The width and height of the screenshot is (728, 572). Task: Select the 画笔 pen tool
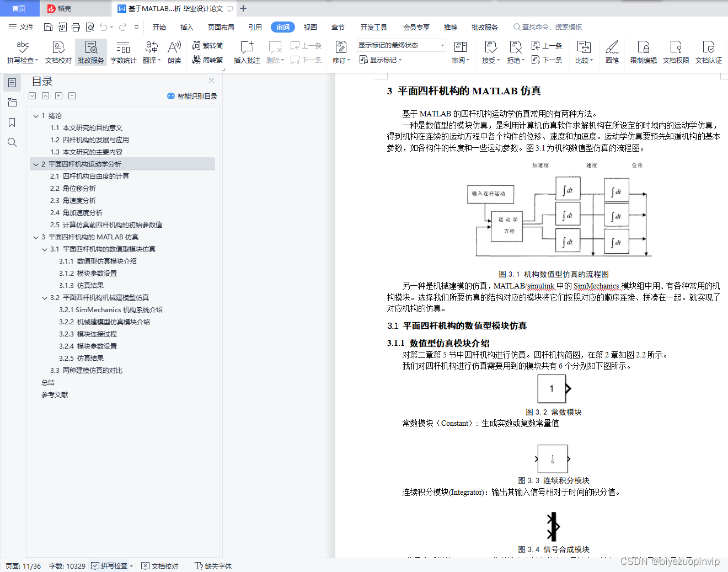coord(612,52)
